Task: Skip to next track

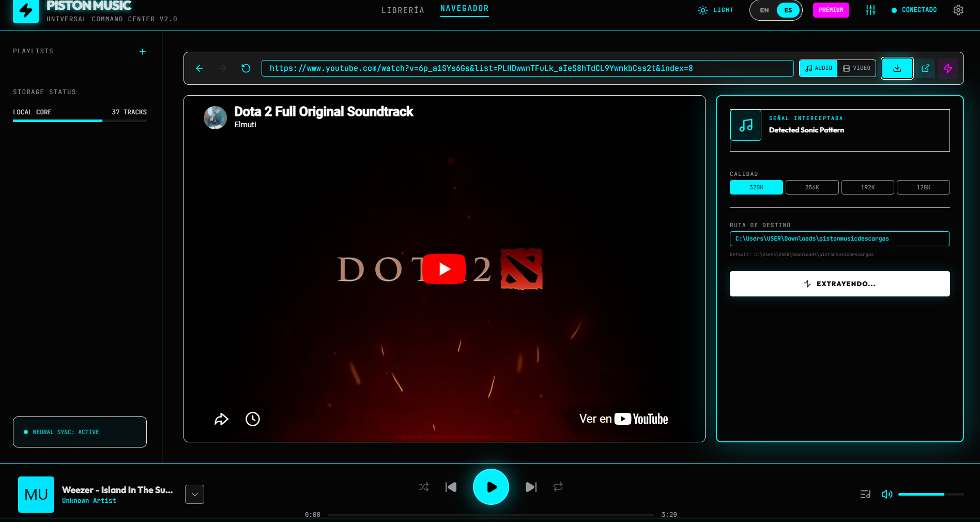Action: click(531, 487)
